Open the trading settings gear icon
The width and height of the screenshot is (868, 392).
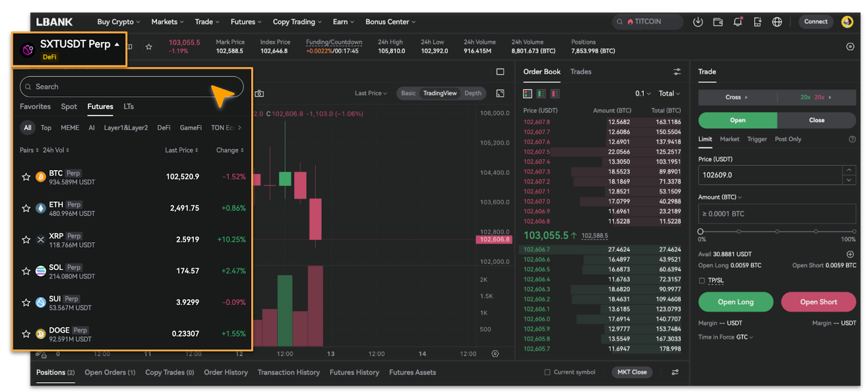tap(850, 47)
